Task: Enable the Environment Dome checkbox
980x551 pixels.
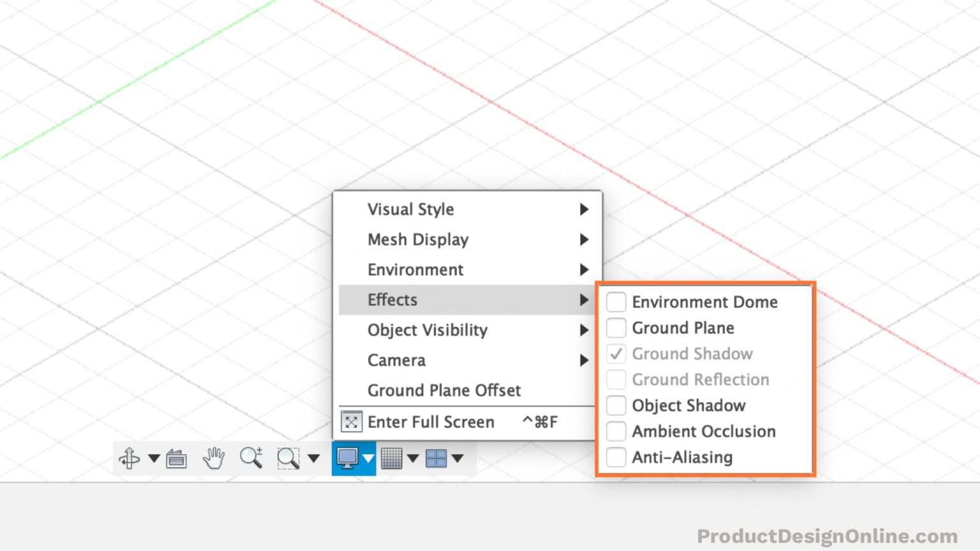Action: tap(616, 302)
